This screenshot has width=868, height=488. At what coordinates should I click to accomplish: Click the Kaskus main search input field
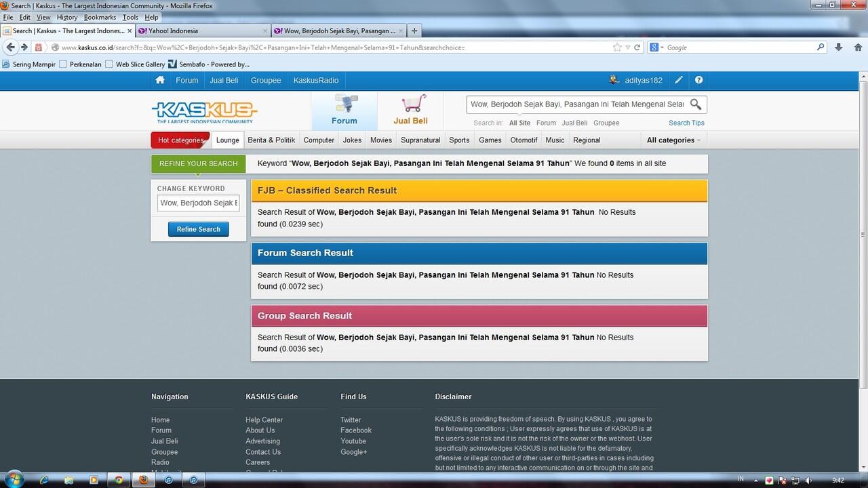578,104
